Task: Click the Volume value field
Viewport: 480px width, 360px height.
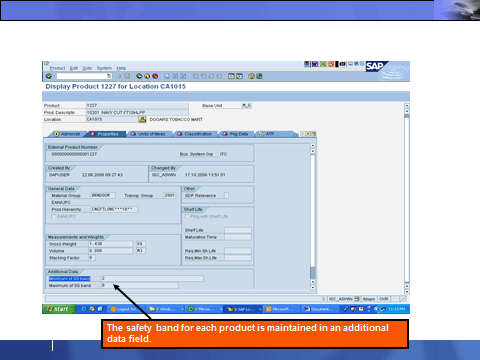Action: (x=111, y=251)
